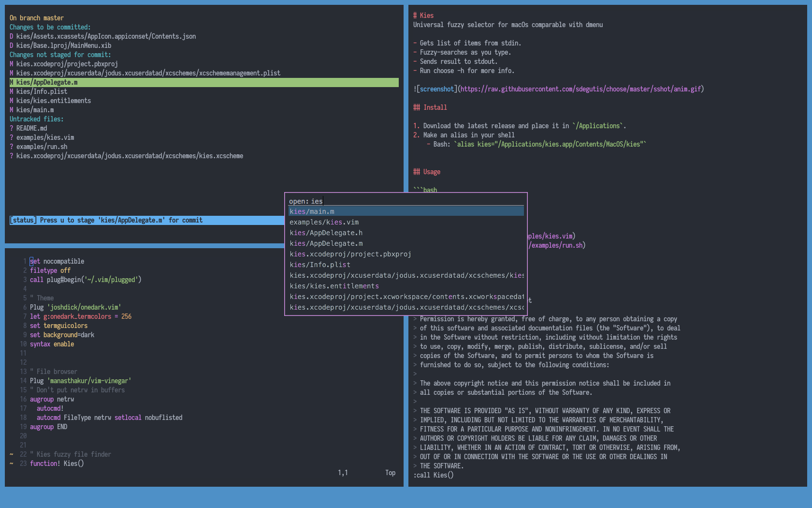Image resolution: width=812 pixels, height=508 pixels.
Task: Click 'augroup END' on line 19
Action: coord(49,427)
